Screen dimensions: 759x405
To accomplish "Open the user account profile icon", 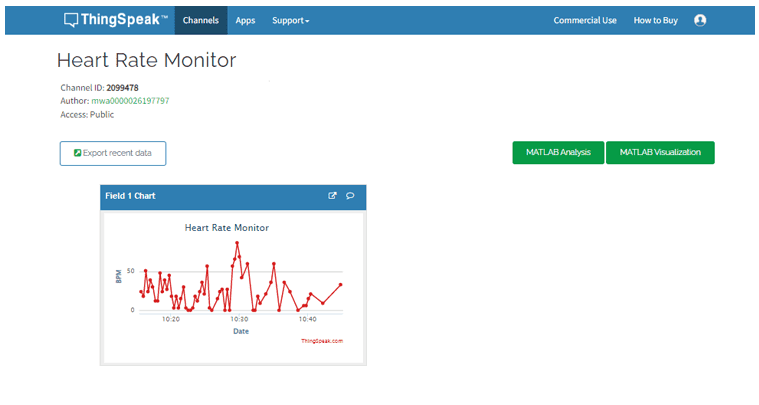I will (699, 20).
